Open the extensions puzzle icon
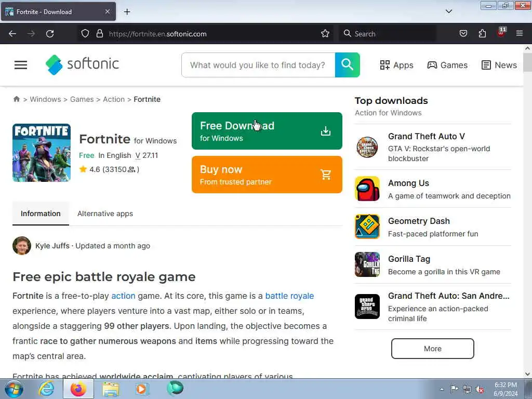Screen dimensions: 532x399 (x=482, y=34)
